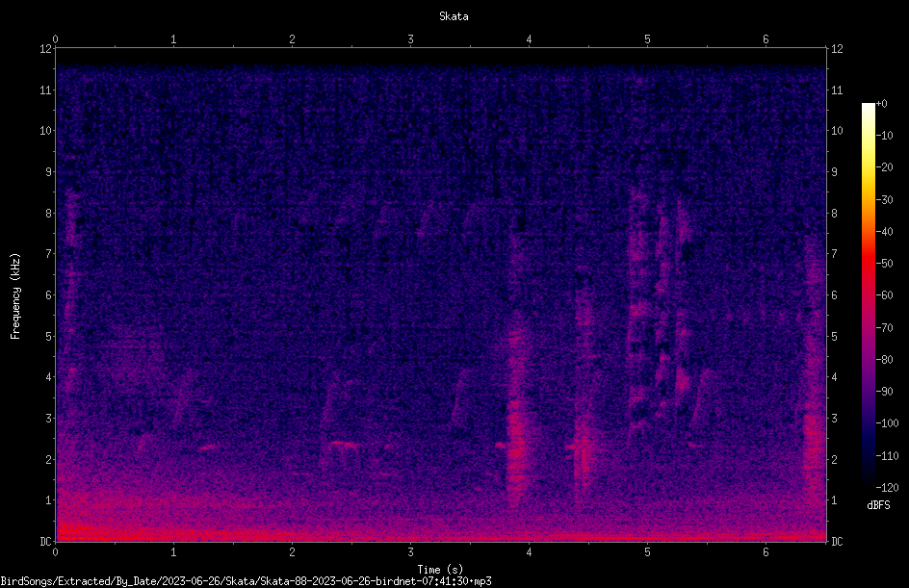Viewport: 909px width, 588px height.
Task: Click the '6' label on bottom time axis
Action: click(x=766, y=552)
